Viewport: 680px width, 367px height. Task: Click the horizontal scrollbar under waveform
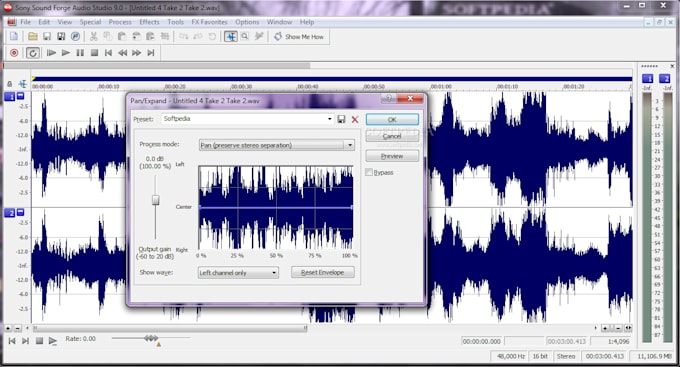[x=170, y=328]
